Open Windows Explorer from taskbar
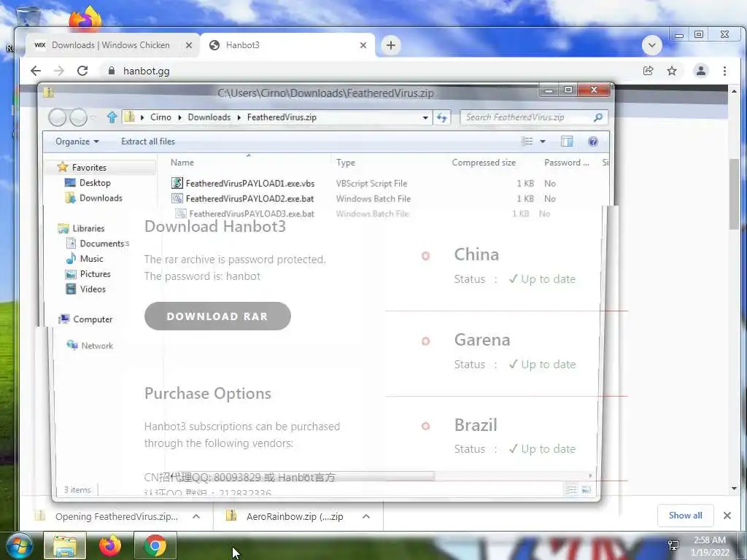The height and width of the screenshot is (560, 747). 65,545
